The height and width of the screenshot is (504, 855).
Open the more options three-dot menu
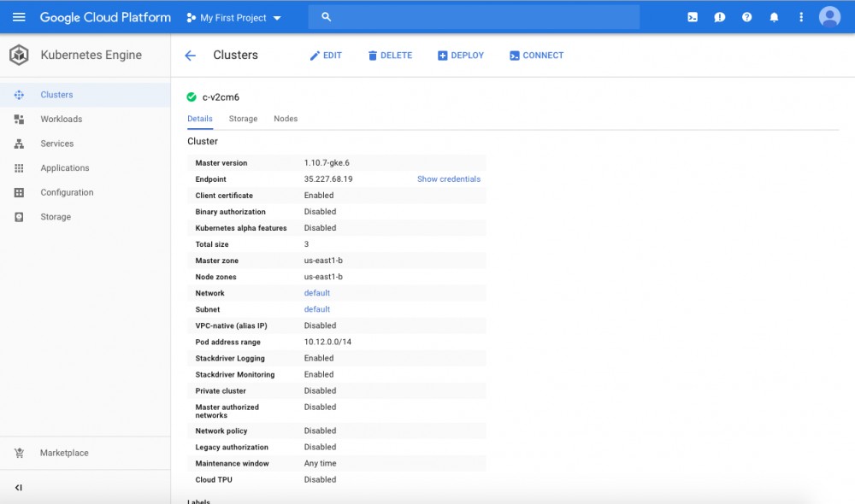tap(801, 16)
